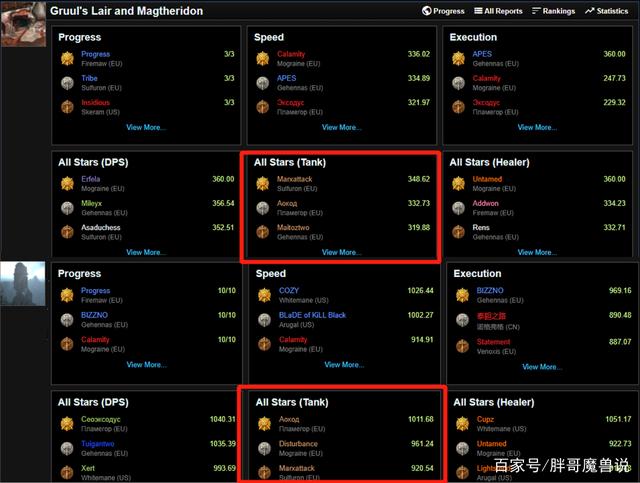Viewport: 640px width, 483px height.
Task: Click the Gruul's Lair zone thumbnail image
Action: click(x=22, y=24)
